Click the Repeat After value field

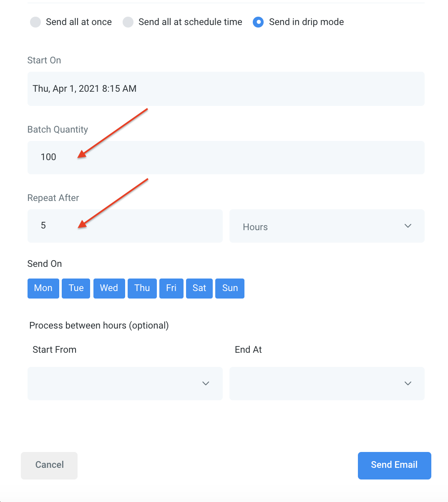point(125,226)
